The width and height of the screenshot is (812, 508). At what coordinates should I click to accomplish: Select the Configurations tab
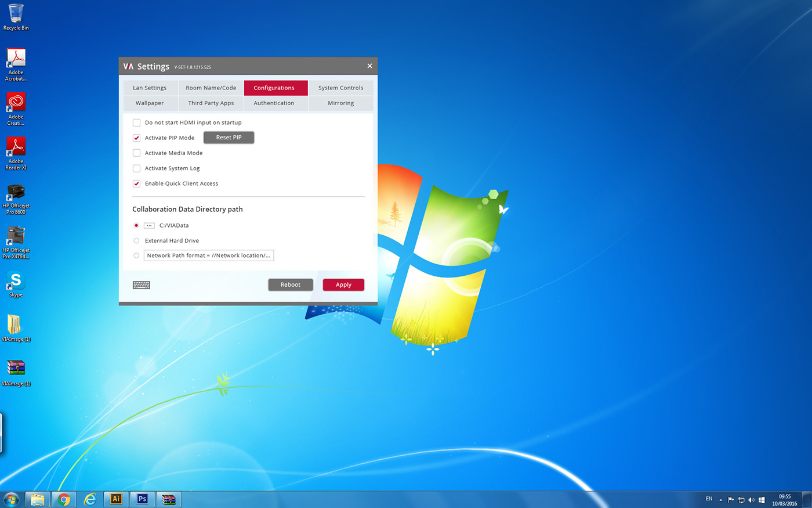275,88
